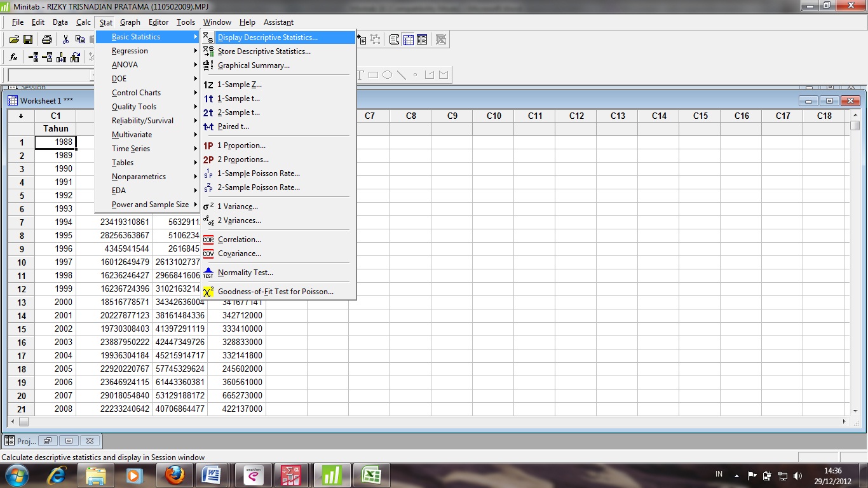The width and height of the screenshot is (868, 488).
Task: Click the Print Window printer icon
Action: tap(47, 39)
